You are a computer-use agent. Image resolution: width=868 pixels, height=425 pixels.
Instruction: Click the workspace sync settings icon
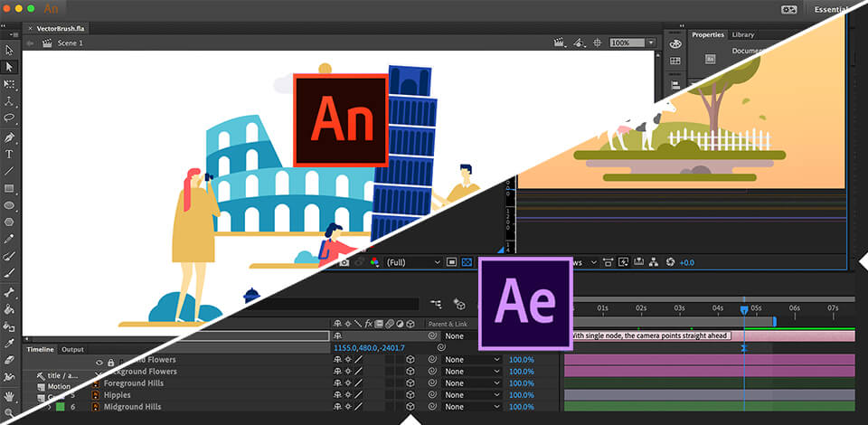click(788, 9)
